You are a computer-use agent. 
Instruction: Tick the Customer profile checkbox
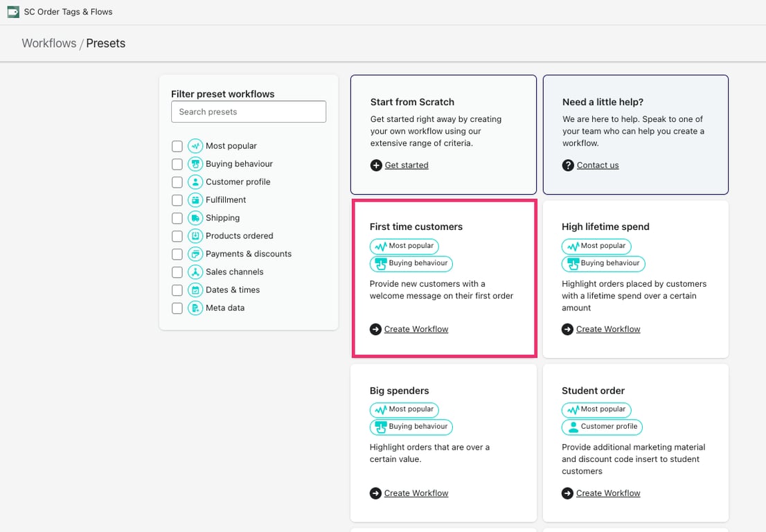177,182
